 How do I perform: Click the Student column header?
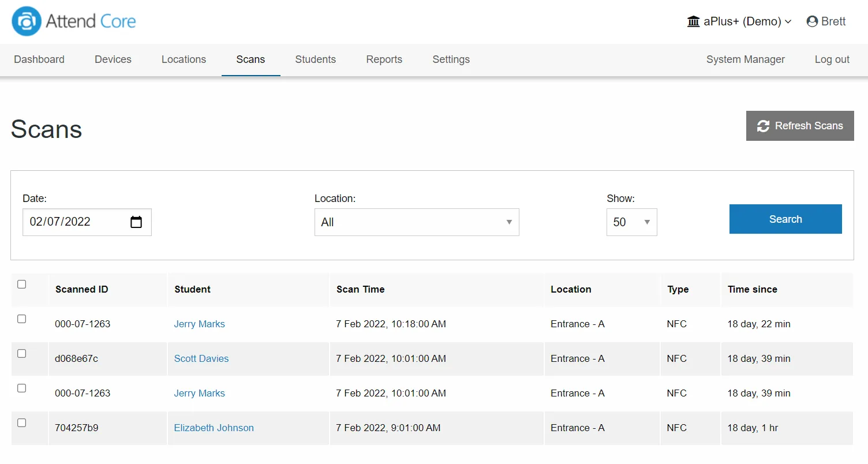tap(193, 289)
